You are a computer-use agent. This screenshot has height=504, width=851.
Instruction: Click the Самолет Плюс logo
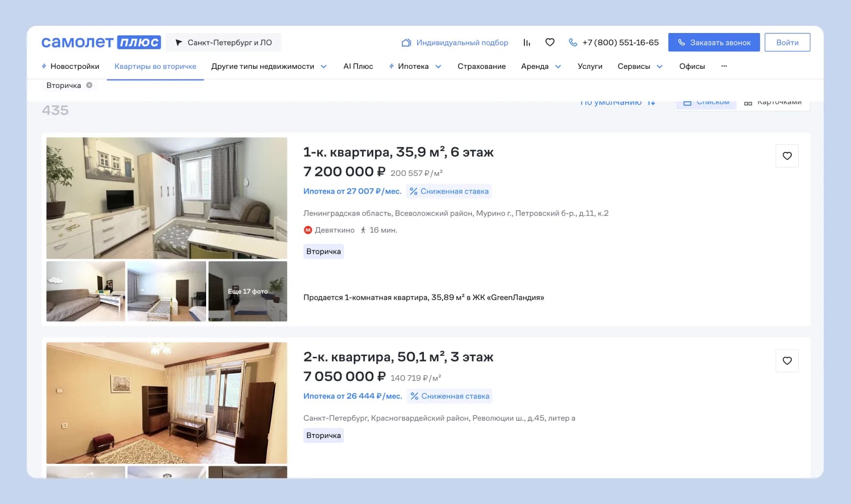101,42
